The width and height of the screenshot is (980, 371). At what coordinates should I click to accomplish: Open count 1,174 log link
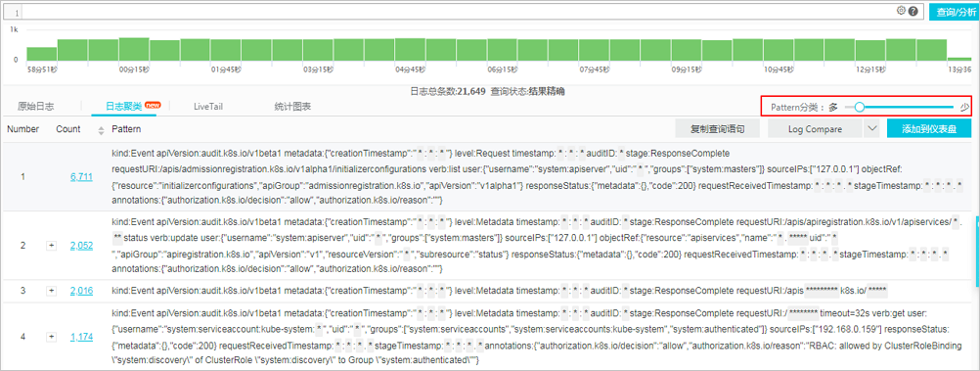point(81,337)
